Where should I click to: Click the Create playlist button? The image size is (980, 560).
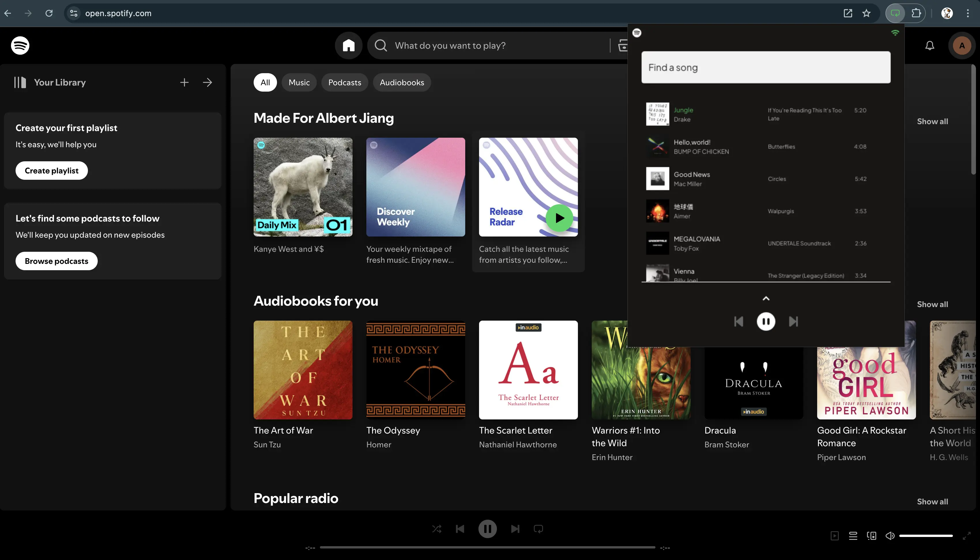tap(52, 170)
